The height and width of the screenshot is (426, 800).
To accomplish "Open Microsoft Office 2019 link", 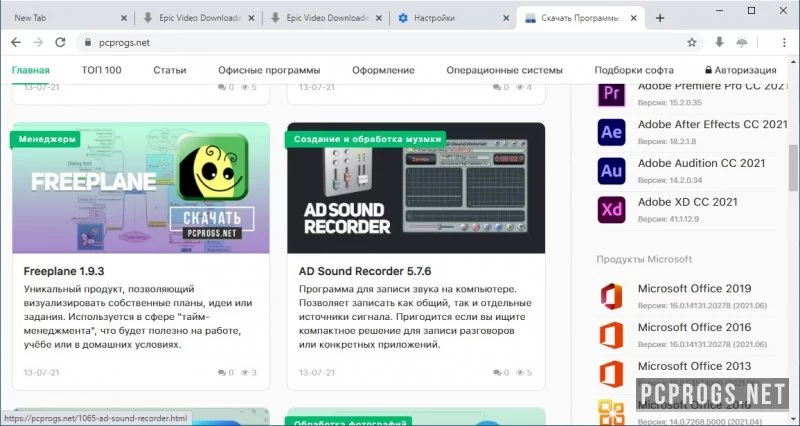I will [x=694, y=289].
